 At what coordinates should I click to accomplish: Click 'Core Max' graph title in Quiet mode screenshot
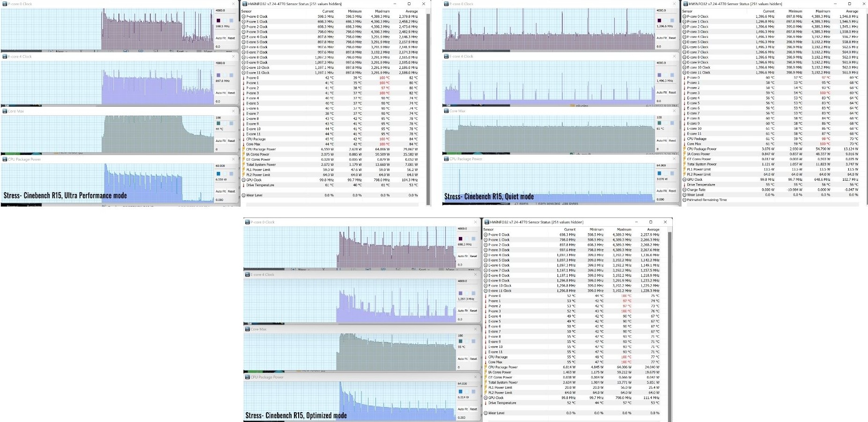pos(457,111)
